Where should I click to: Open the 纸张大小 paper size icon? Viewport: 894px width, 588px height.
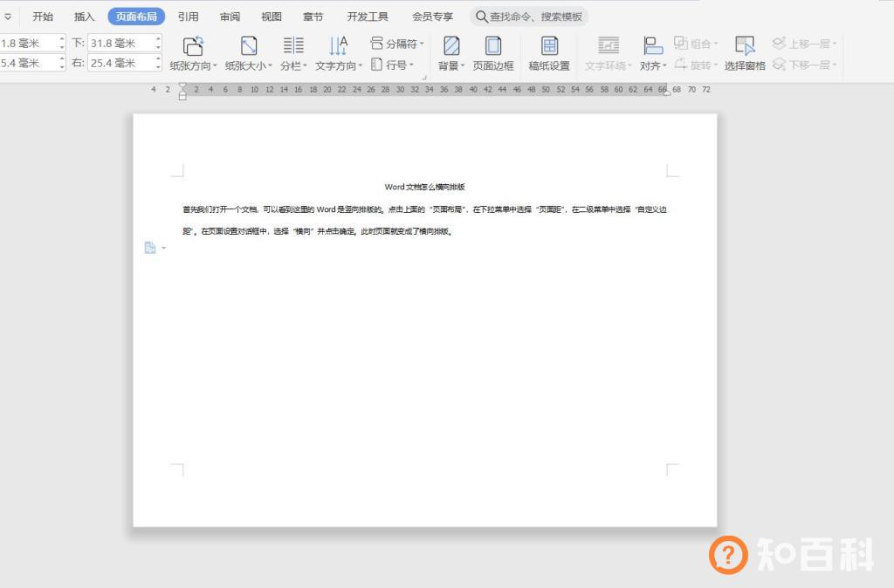pyautogui.click(x=249, y=45)
